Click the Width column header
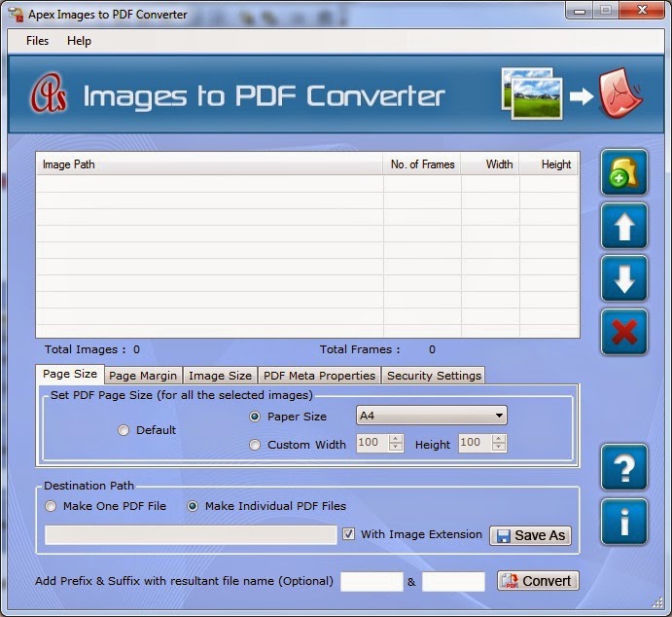 [490, 164]
